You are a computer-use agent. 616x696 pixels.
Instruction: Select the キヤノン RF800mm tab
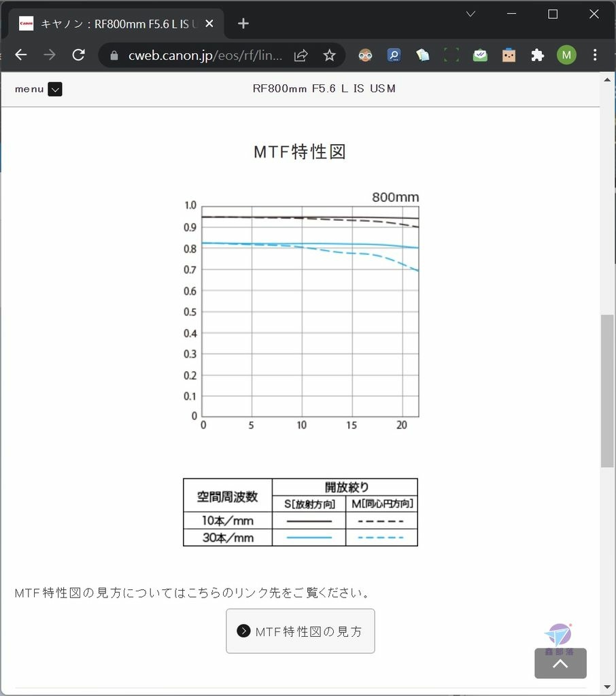pos(116,24)
